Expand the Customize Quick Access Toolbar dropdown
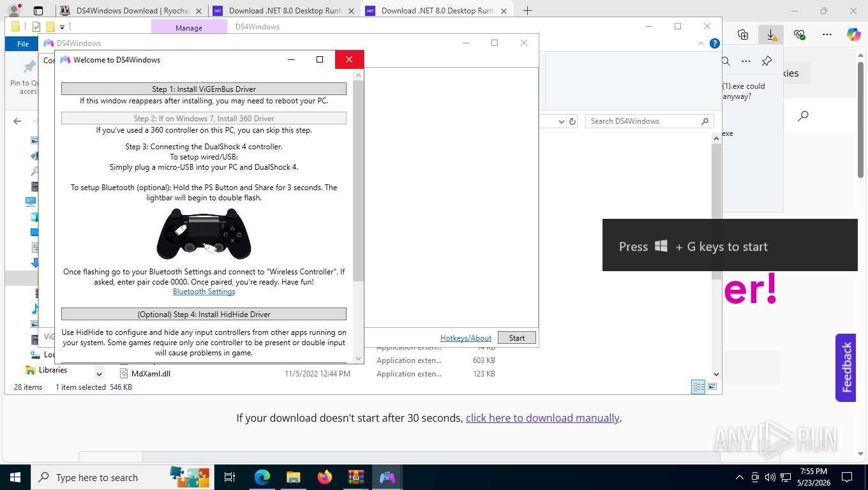 pyautogui.click(x=62, y=27)
